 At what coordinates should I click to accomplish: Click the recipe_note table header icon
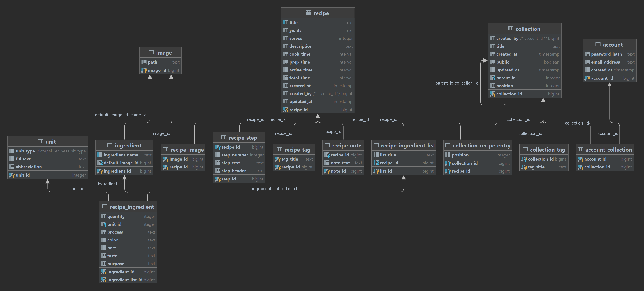point(327,145)
